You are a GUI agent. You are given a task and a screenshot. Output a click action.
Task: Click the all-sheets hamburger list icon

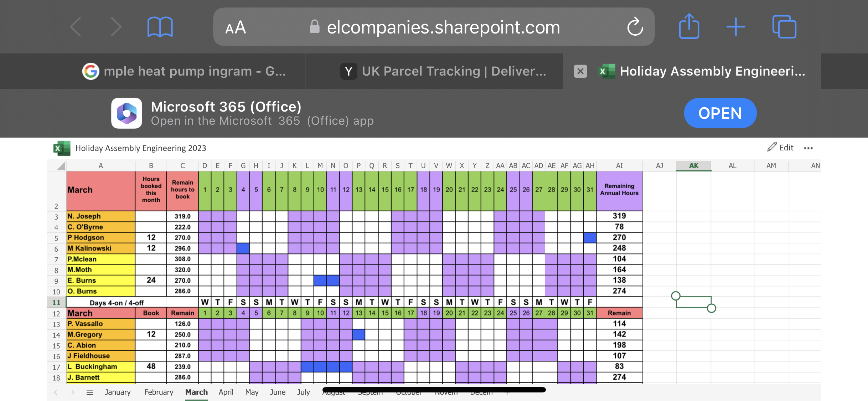[x=90, y=392]
